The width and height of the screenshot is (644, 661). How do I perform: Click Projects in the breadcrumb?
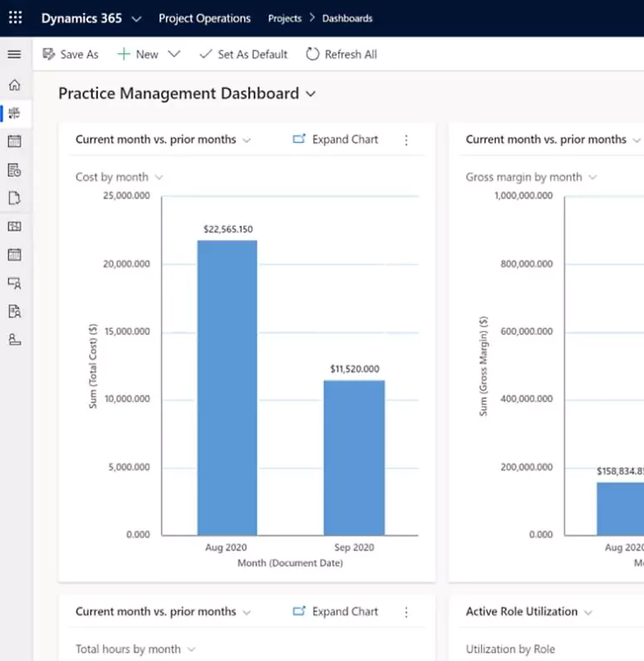point(284,18)
